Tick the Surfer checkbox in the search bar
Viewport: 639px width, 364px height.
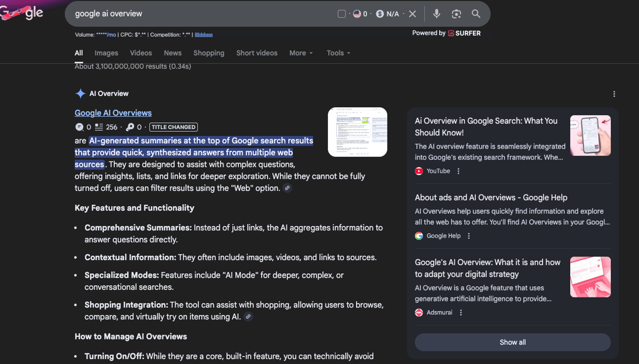point(342,14)
